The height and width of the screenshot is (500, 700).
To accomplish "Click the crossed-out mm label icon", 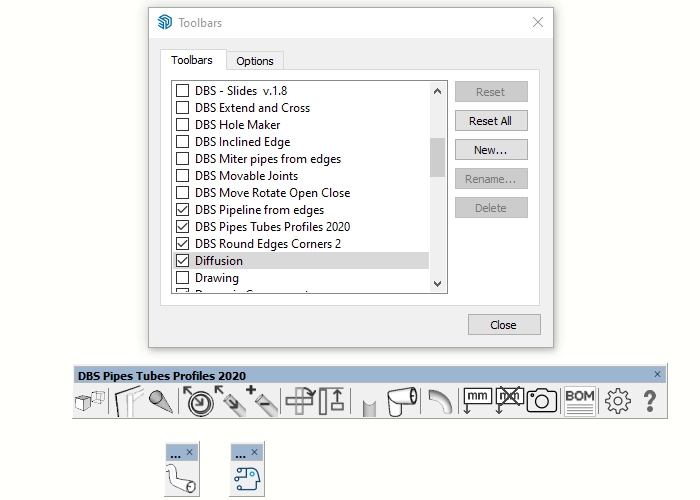I will point(509,400).
